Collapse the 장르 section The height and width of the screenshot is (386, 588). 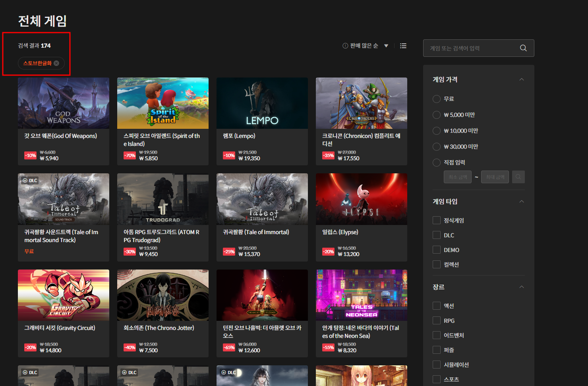click(521, 287)
